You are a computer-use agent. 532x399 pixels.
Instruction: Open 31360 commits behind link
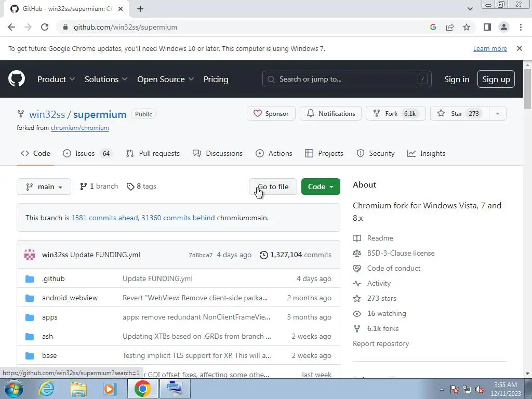coord(178,218)
